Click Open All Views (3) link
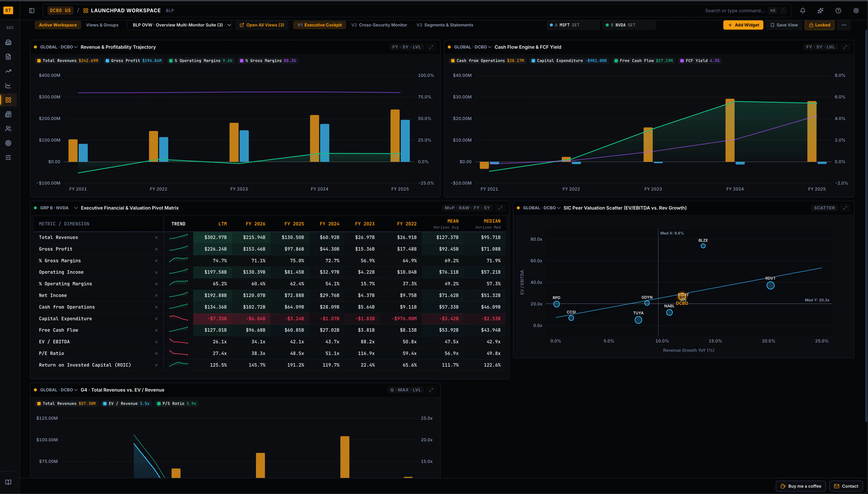Viewport: 868px width, 494px height. pyautogui.click(x=262, y=25)
